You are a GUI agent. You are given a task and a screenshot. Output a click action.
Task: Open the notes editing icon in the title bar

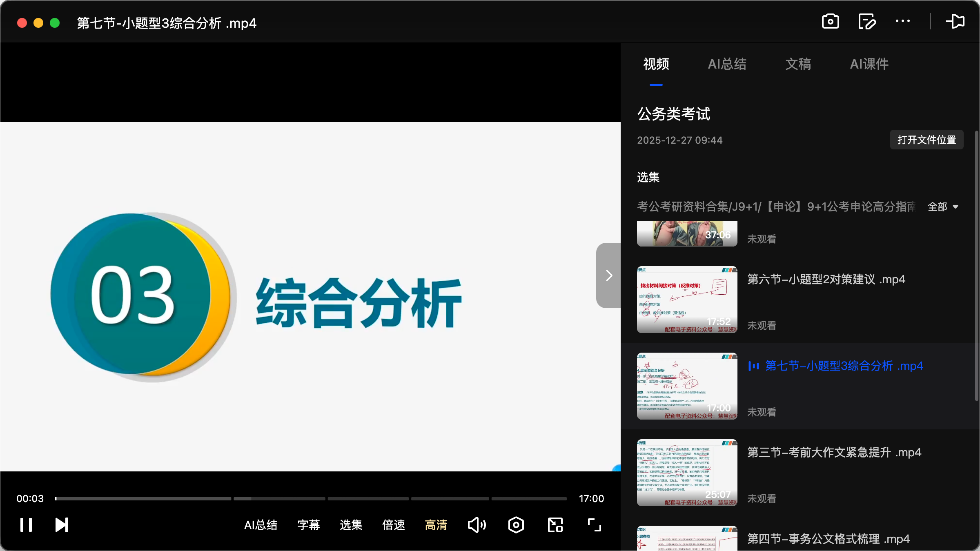(x=867, y=21)
